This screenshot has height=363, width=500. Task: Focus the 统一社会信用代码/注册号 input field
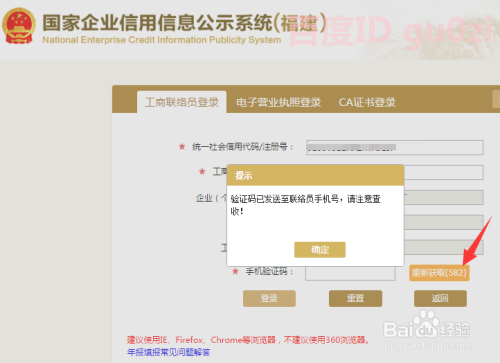[395, 147]
